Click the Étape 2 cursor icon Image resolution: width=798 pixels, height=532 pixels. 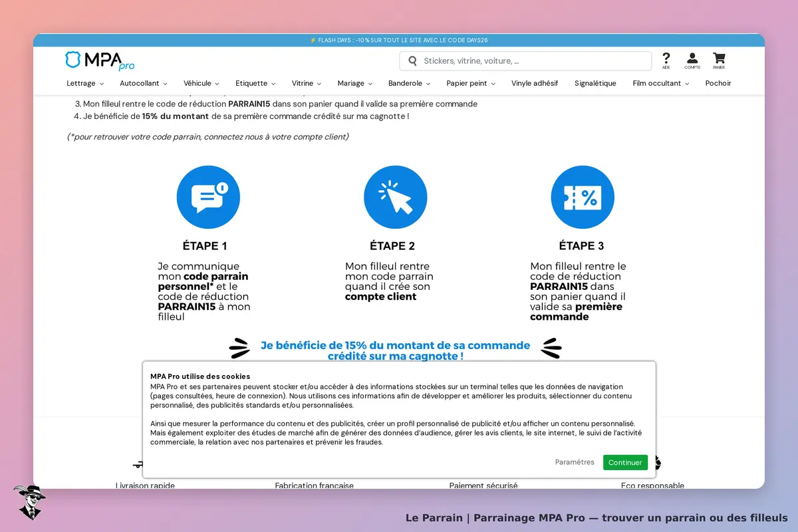(396, 198)
